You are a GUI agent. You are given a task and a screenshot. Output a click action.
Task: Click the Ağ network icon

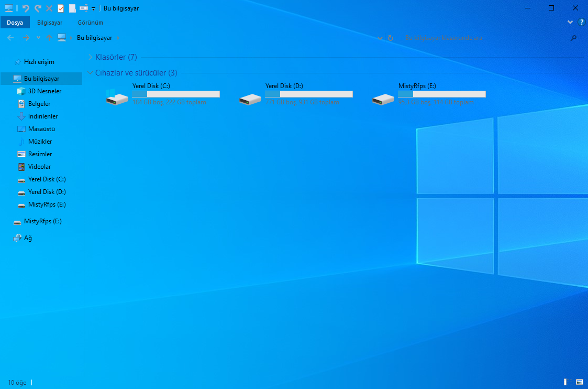coord(17,238)
